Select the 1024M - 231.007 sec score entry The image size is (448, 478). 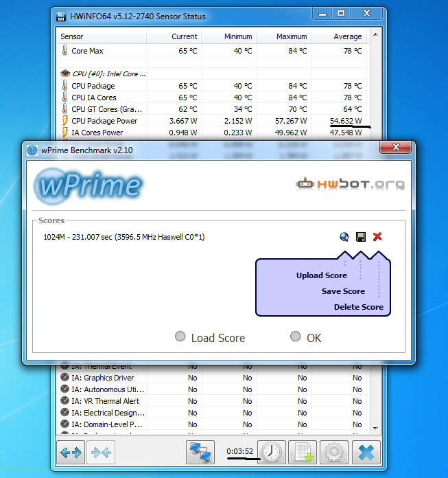point(124,237)
